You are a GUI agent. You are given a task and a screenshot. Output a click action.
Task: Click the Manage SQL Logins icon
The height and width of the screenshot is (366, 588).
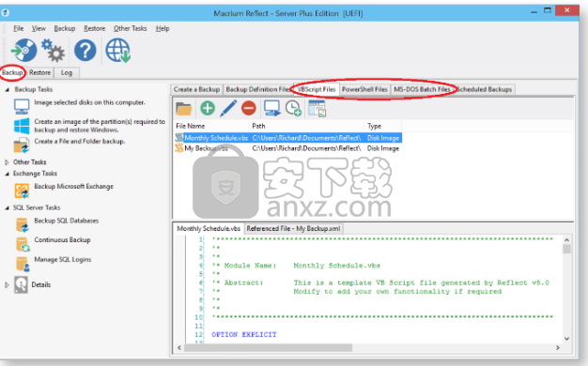(x=23, y=264)
